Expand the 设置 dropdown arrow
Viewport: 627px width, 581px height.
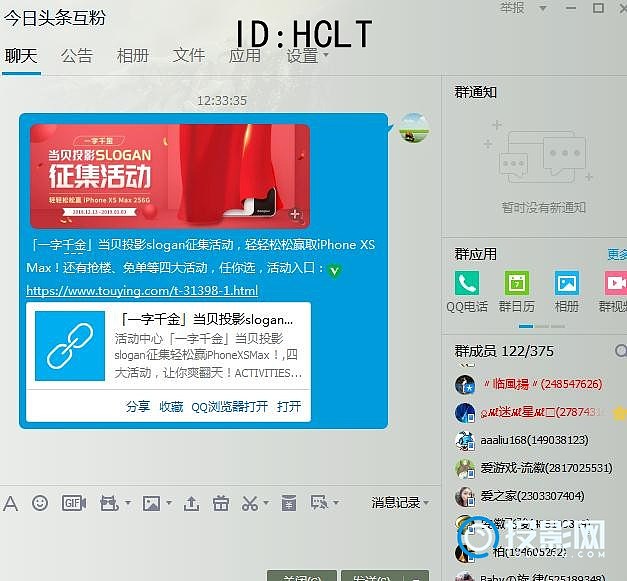click(326, 55)
